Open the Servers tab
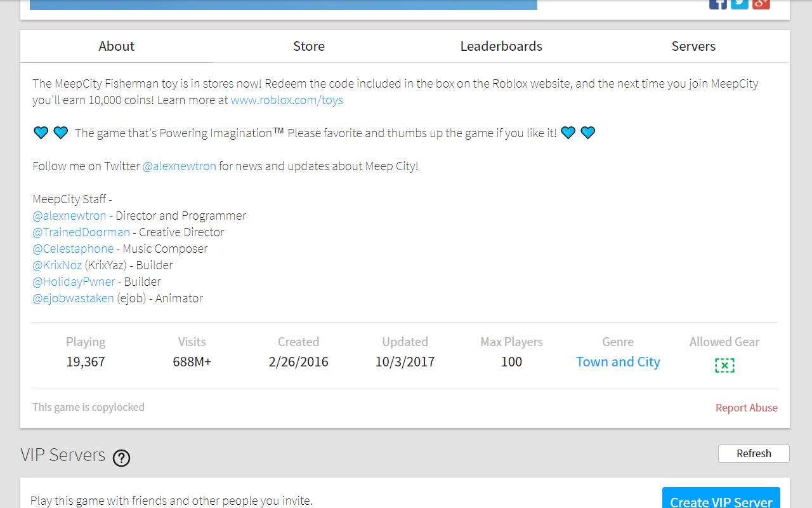This screenshot has width=812, height=508. (693, 46)
